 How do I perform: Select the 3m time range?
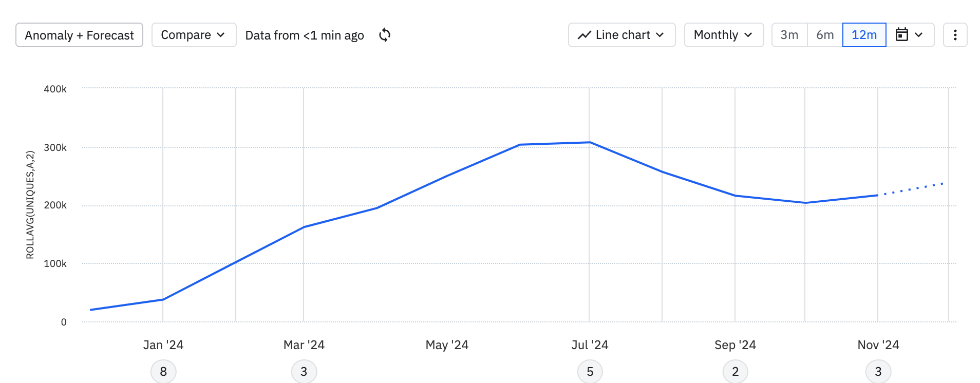789,35
